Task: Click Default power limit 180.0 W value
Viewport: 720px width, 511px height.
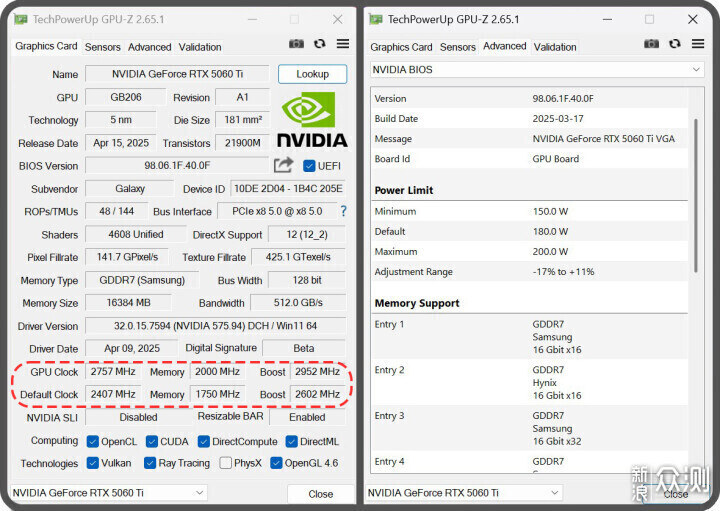Action: click(550, 232)
